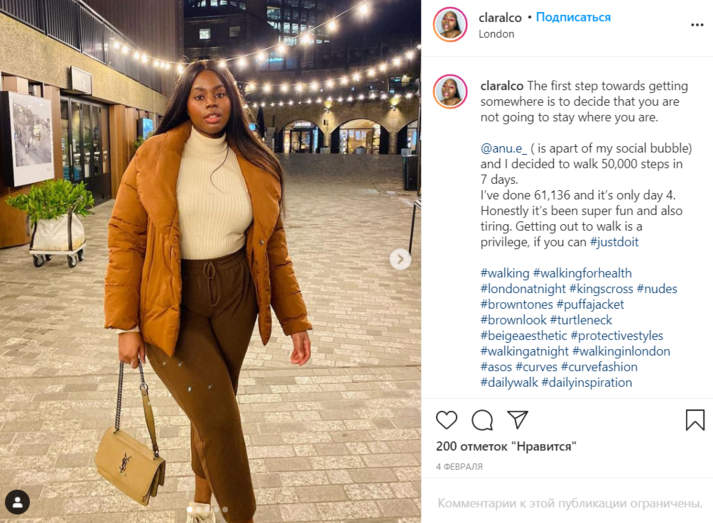Click claralco avatar beside the caption
Image resolution: width=713 pixels, height=523 pixels.
point(450,91)
